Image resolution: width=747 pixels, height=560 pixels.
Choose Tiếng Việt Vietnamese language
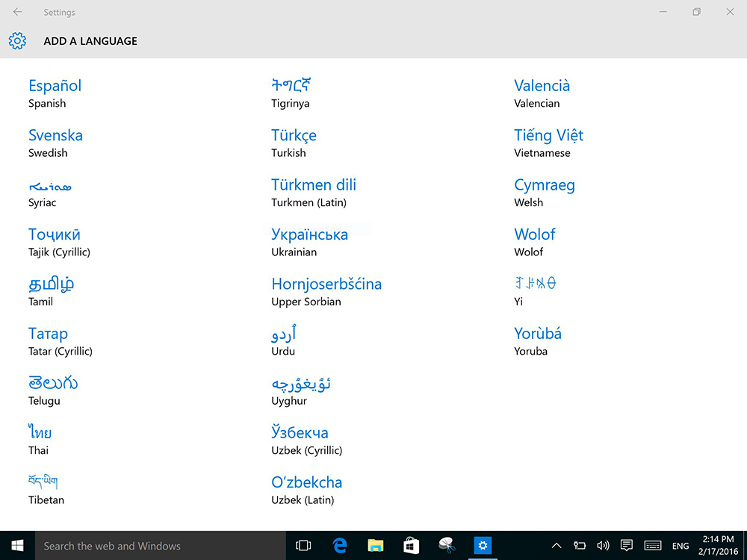[549, 143]
